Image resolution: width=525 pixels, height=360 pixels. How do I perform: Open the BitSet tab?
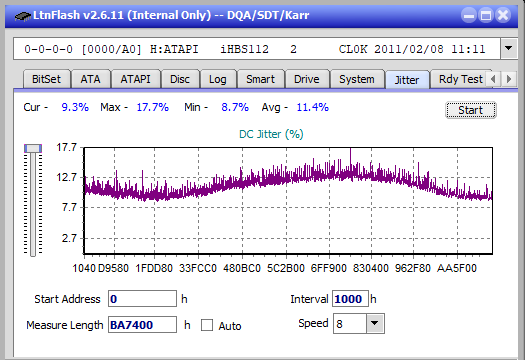(47, 79)
